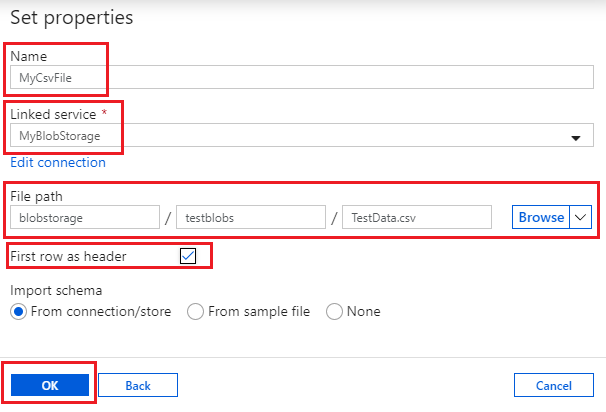The height and width of the screenshot is (412, 606).
Task: Expand the Linked service dropdown arrow
Action: click(575, 137)
